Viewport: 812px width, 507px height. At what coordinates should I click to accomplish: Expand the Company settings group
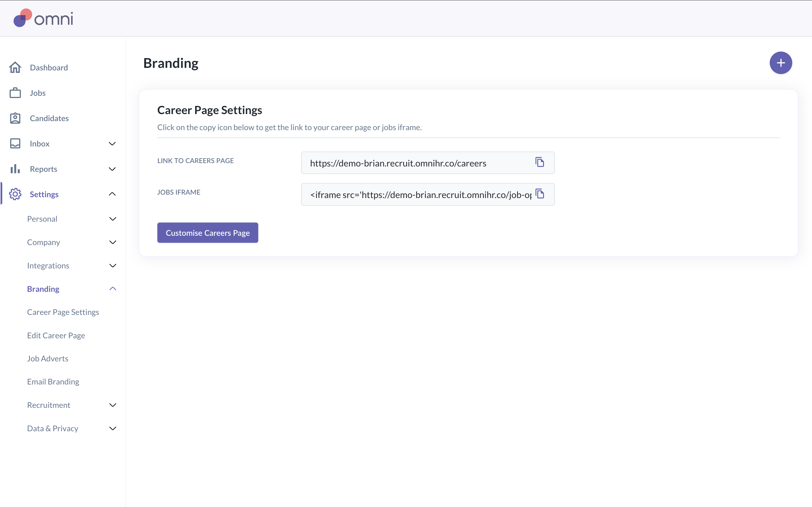point(113,242)
